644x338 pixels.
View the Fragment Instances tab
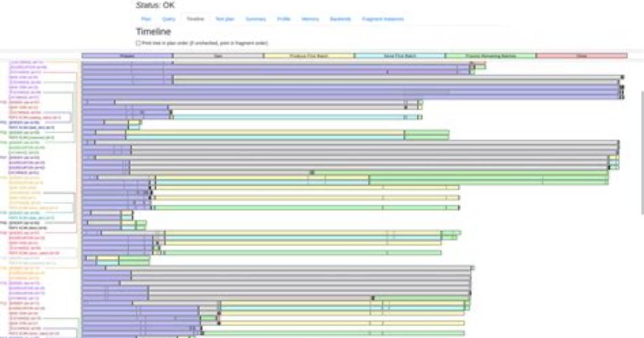click(383, 19)
